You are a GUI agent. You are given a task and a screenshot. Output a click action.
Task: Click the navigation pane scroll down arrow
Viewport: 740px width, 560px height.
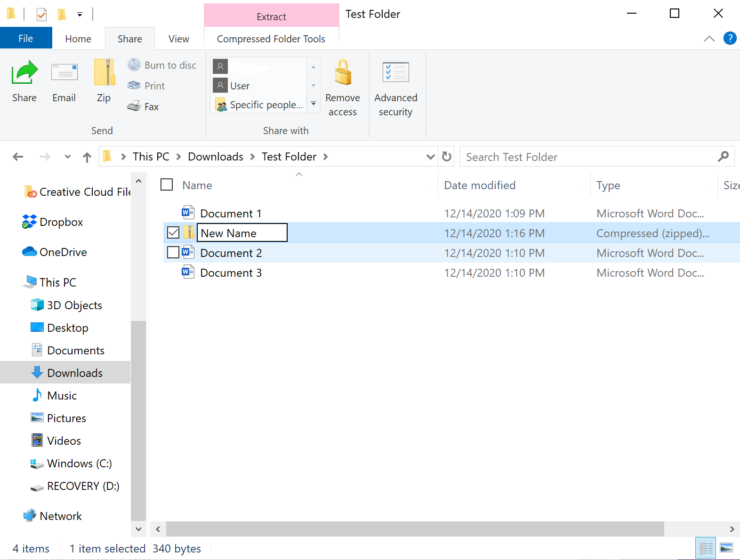(138, 529)
